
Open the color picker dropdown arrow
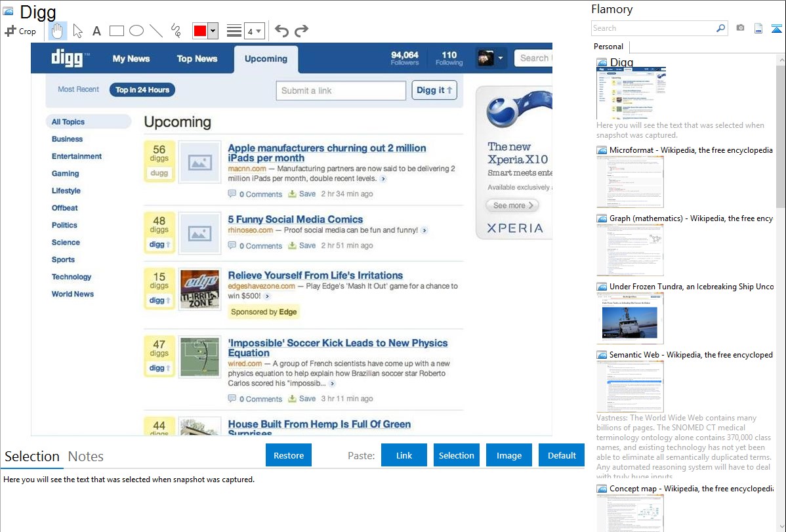213,31
